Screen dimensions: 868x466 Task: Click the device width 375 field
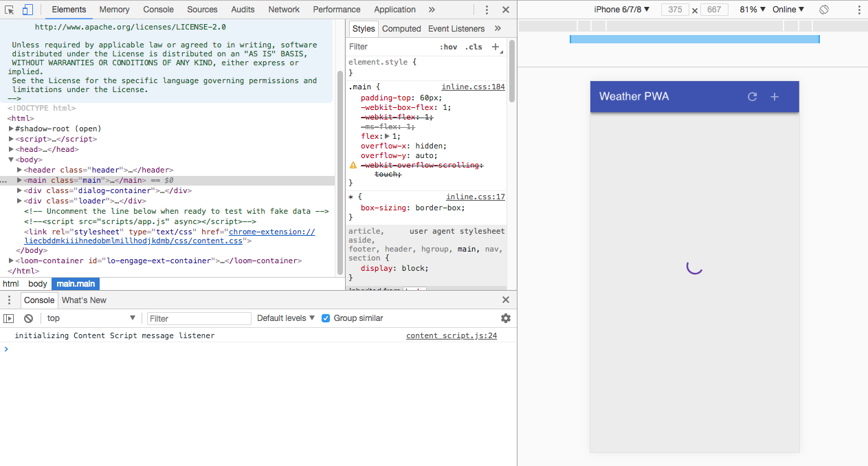675,10
